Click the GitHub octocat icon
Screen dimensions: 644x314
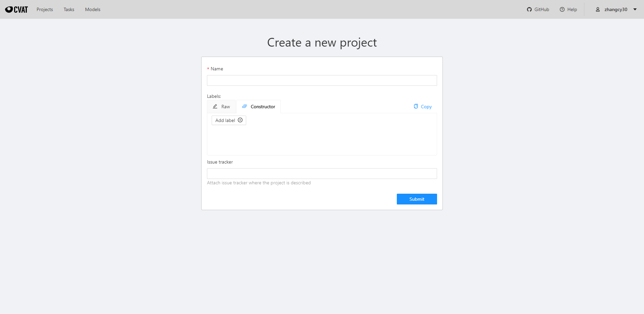(529, 9)
